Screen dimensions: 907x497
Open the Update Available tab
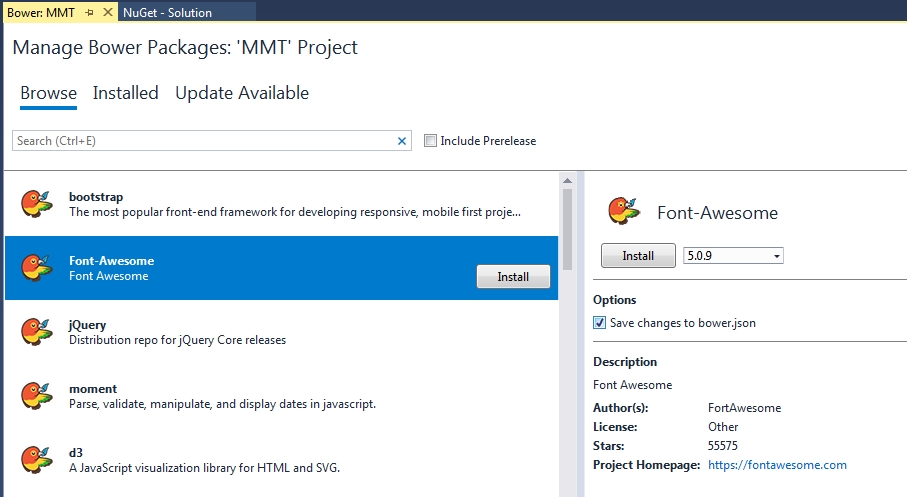click(242, 93)
